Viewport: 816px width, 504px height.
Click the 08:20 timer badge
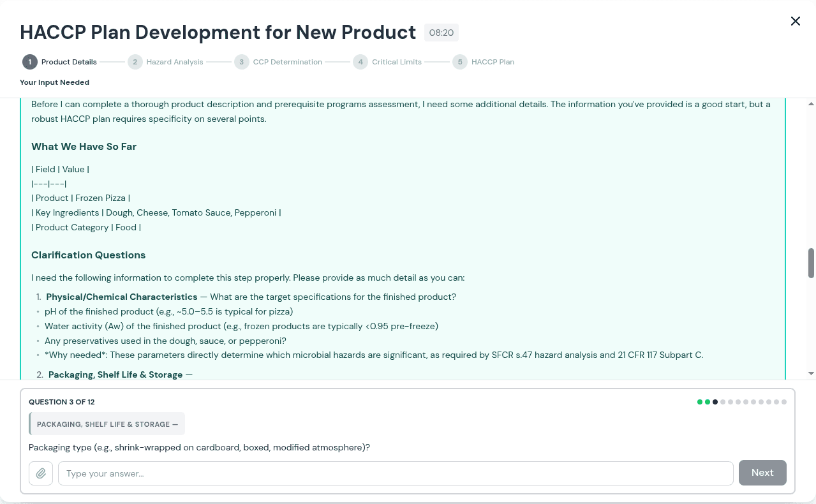click(x=441, y=33)
